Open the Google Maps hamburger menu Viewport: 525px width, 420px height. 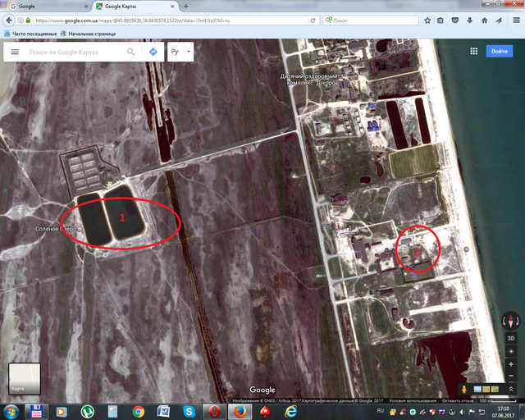click(15, 52)
